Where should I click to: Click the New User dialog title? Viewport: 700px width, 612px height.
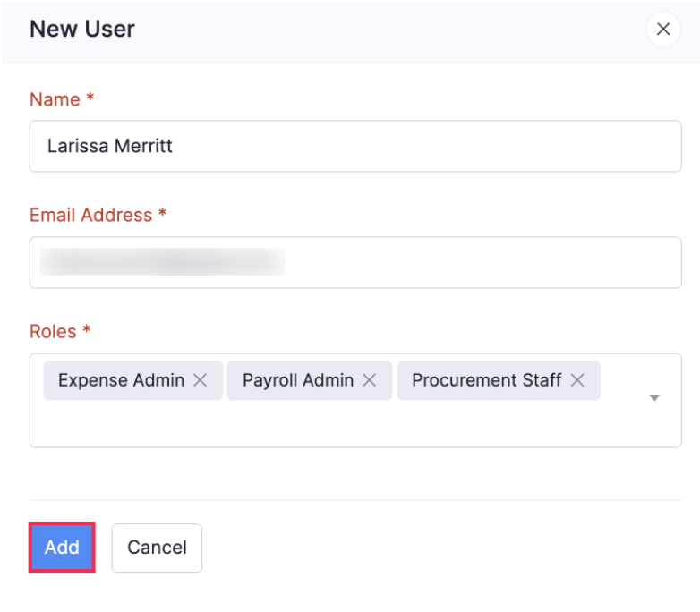point(82,29)
